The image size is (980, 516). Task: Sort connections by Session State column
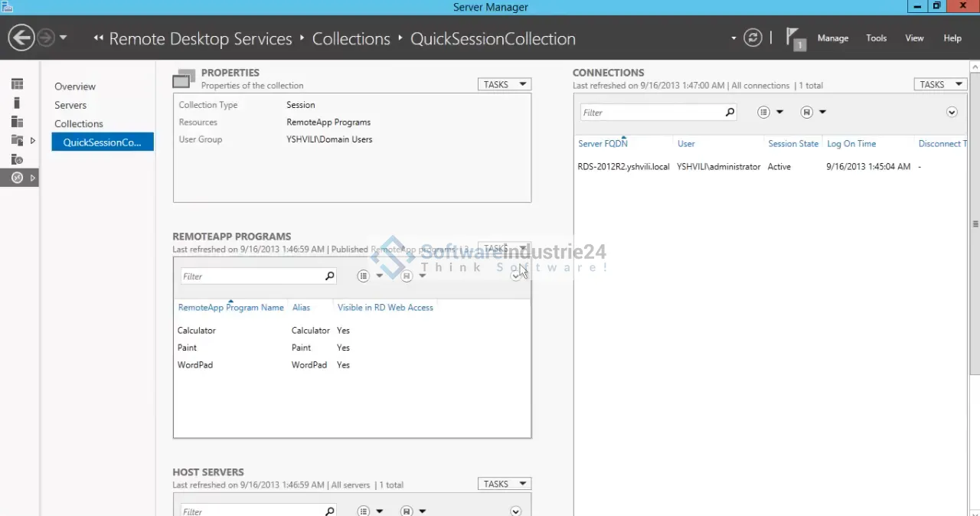coord(792,144)
